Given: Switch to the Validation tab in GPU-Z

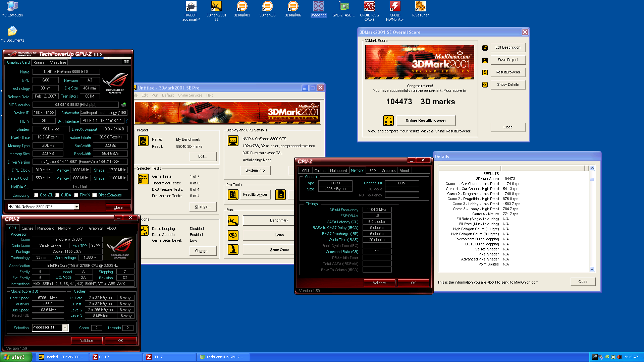Looking at the screenshot, I should 58,63.
